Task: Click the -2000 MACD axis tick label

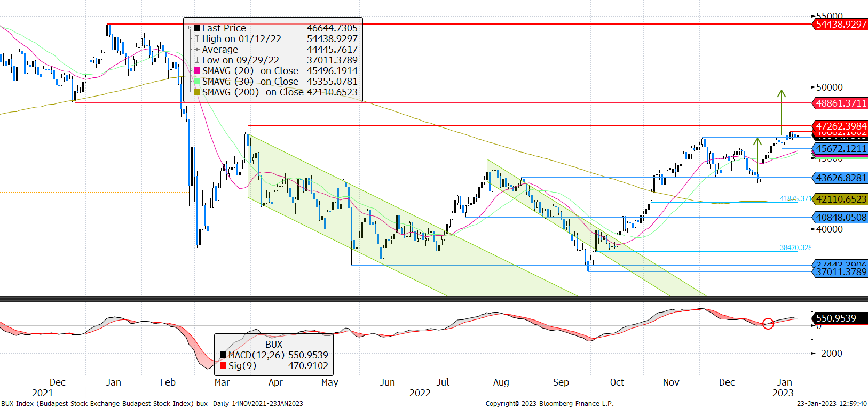Action: point(830,353)
